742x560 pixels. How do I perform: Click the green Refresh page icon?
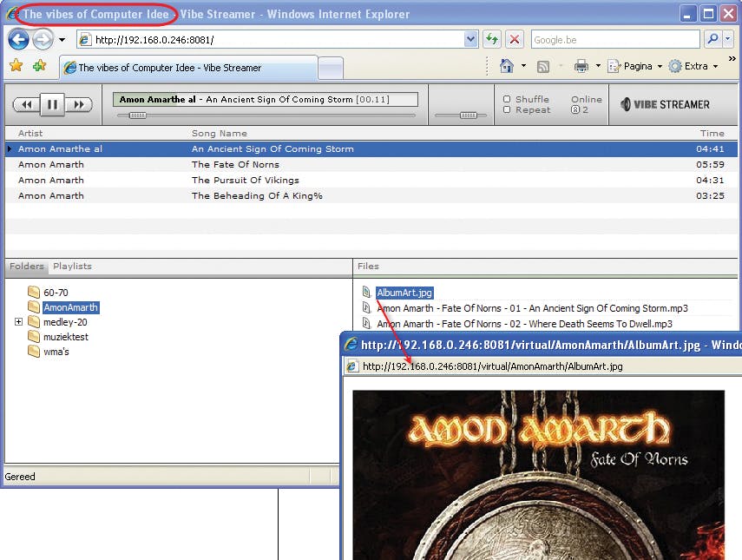(x=492, y=40)
